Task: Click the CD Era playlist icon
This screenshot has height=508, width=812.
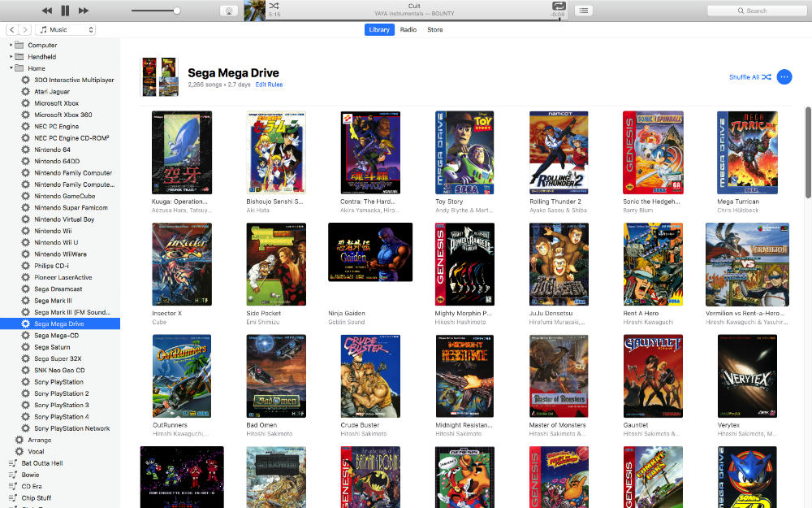Action: point(13,486)
